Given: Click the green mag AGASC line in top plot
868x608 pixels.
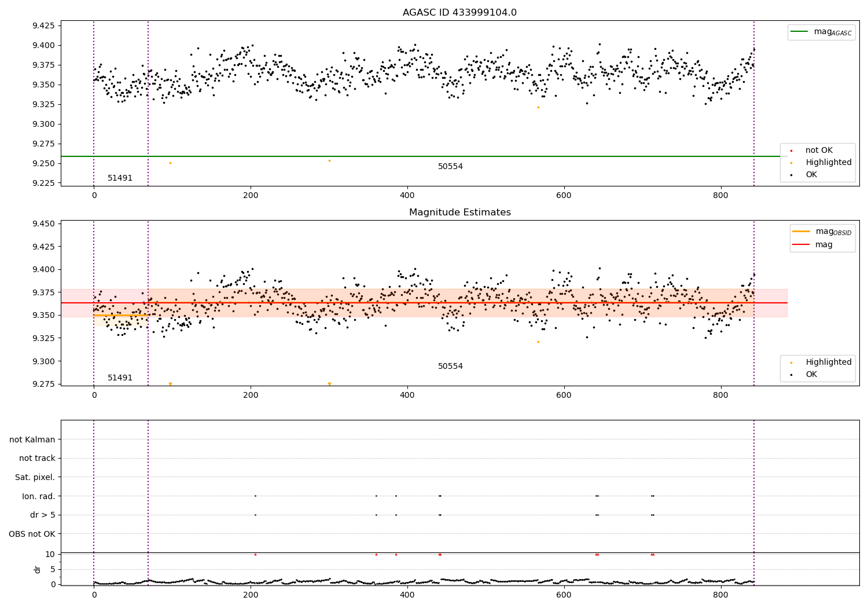Looking at the screenshot, I should tap(424, 156).
